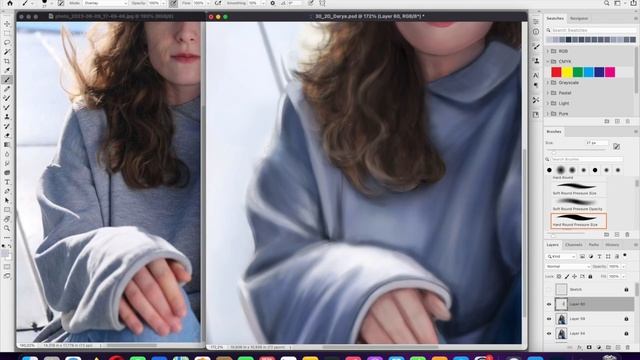Pick the red CMYK swatch
Viewport: 640px width, 360px height.
click(x=556, y=72)
